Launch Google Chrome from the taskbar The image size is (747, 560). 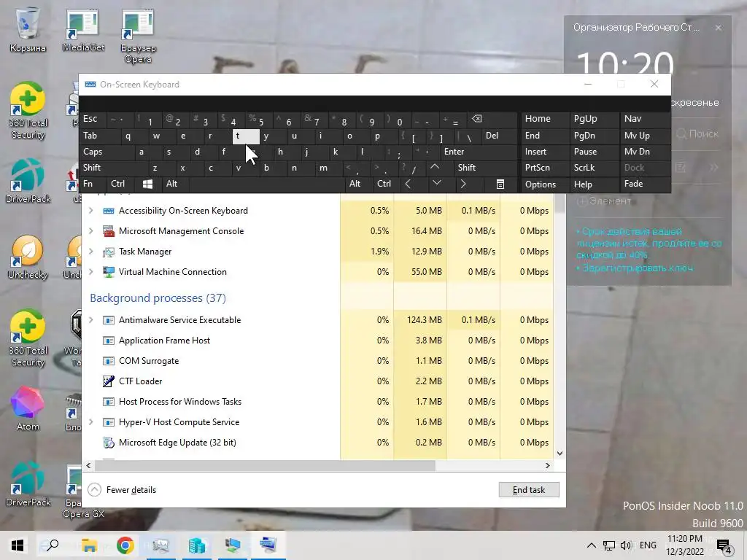[x=125, y=545]
